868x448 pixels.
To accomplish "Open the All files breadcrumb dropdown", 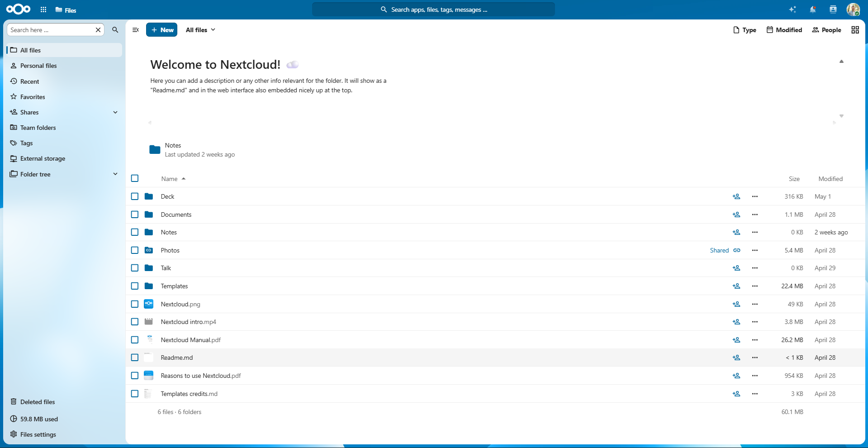I will point(200,30).
